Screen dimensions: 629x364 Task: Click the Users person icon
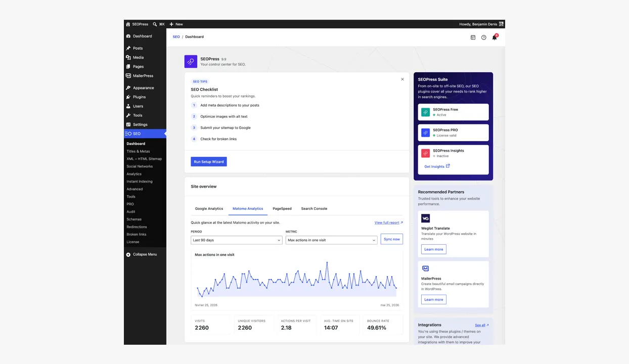(128, 106)
